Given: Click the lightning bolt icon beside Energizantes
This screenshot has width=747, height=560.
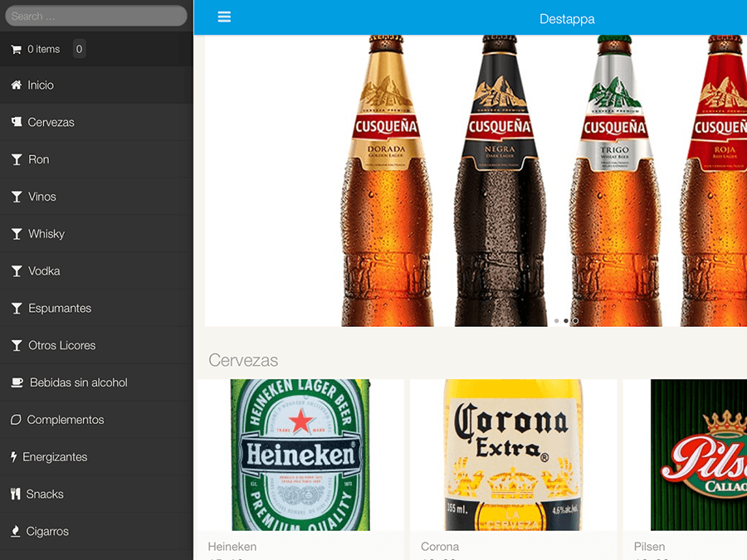Looking at the screenshot, I should pos(14,456).
